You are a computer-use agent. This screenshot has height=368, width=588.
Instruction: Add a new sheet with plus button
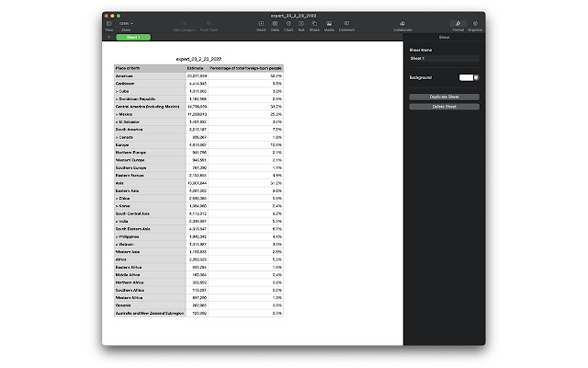[x=108, y=37]
